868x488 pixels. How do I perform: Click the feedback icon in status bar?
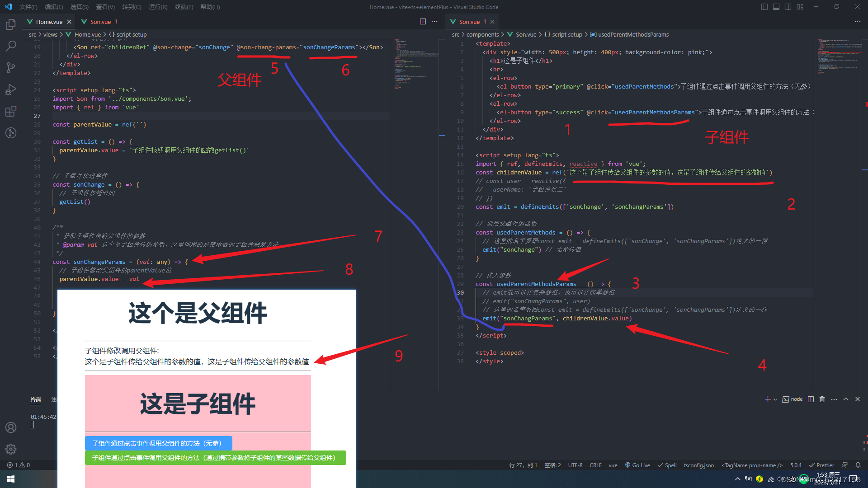(844, 465)
